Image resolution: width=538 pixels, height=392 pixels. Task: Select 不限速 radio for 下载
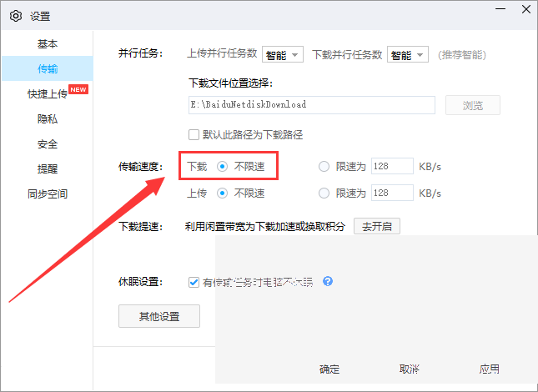[x=222, y=167]
